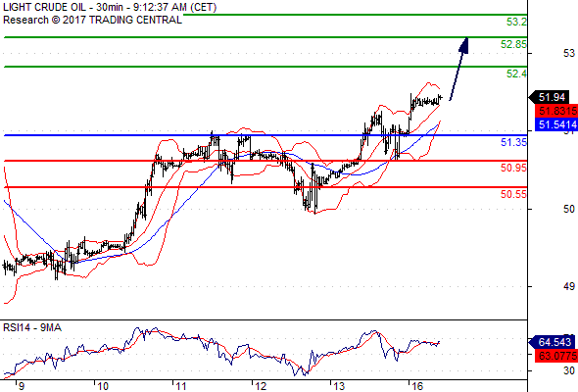Click the date axis label 13

[x=338, y=386]
